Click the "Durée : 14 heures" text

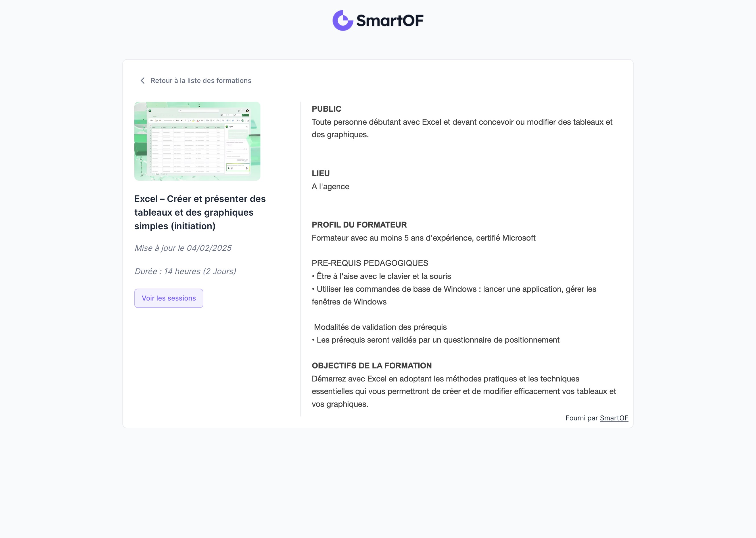(185, 271)
